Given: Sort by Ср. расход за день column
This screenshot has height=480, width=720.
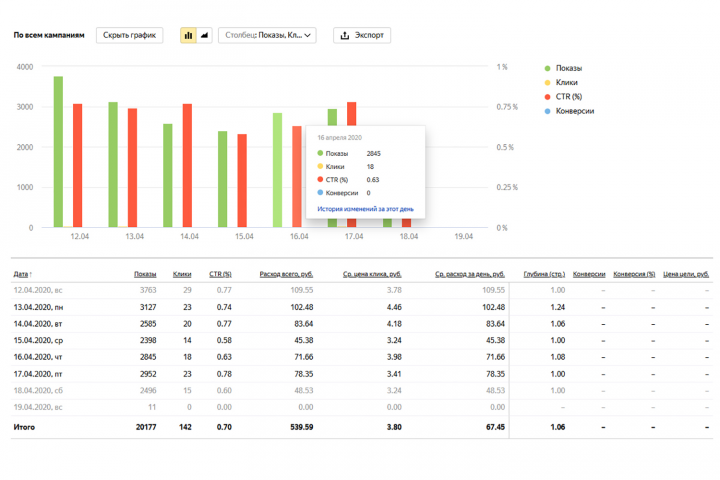Looking at the screenshot, I should tap(470, 274).
